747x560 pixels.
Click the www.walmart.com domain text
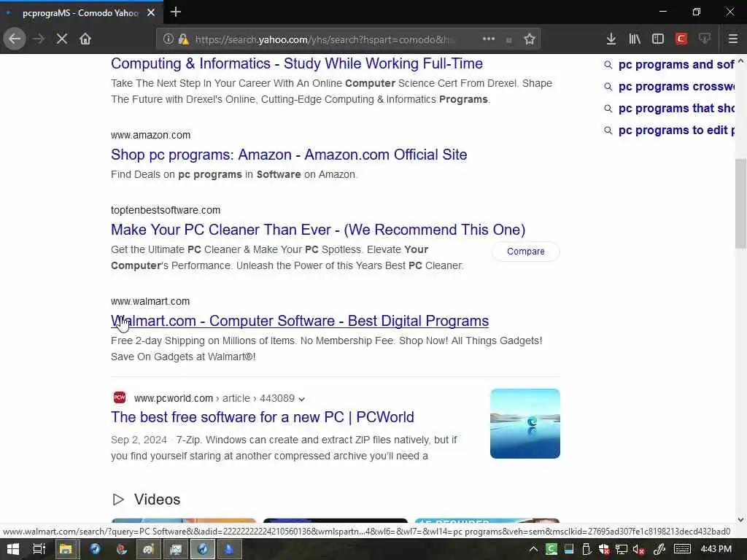150,301
